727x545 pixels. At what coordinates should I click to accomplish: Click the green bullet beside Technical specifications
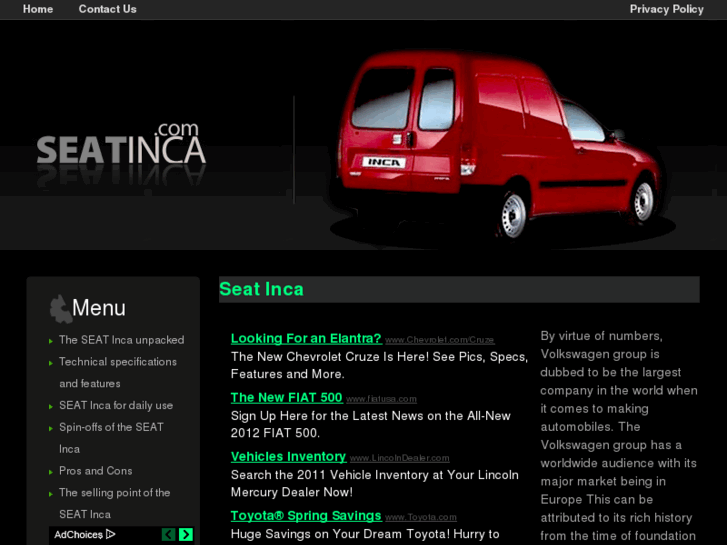pos(51,363)
